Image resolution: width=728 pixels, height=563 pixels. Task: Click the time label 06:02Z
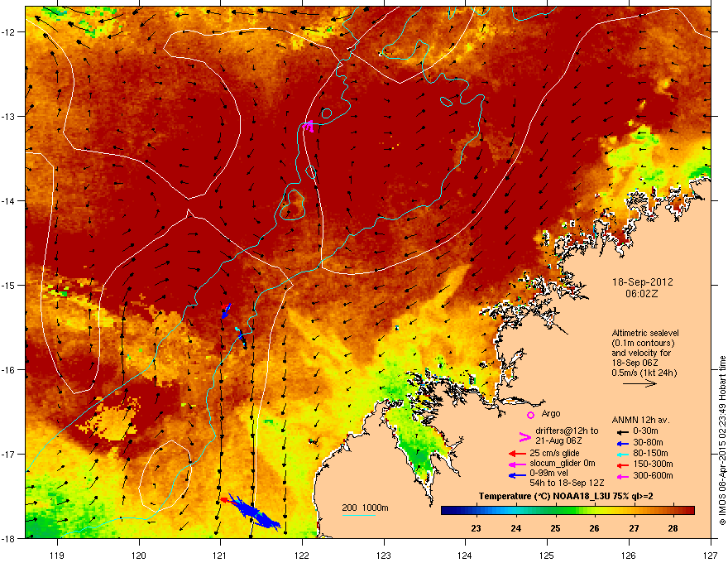coord(642,294)
